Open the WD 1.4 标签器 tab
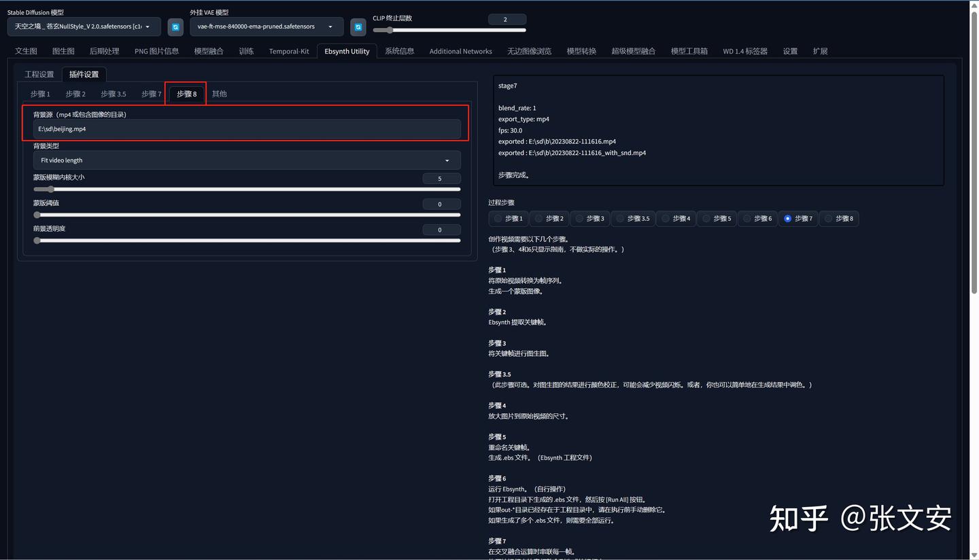 click(744, 51)
